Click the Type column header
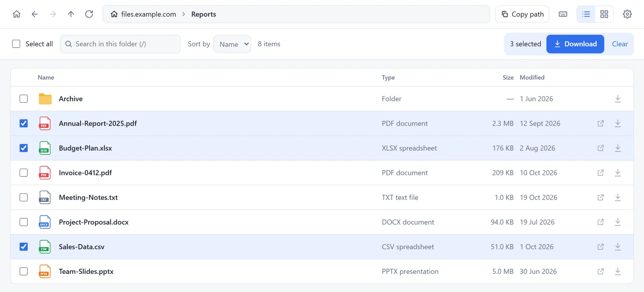Screen dimensions: 644x292 [x=388, y=77]
